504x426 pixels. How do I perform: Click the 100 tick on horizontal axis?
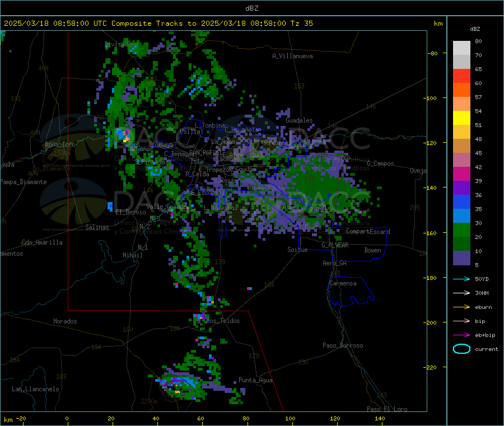[290, 418]
